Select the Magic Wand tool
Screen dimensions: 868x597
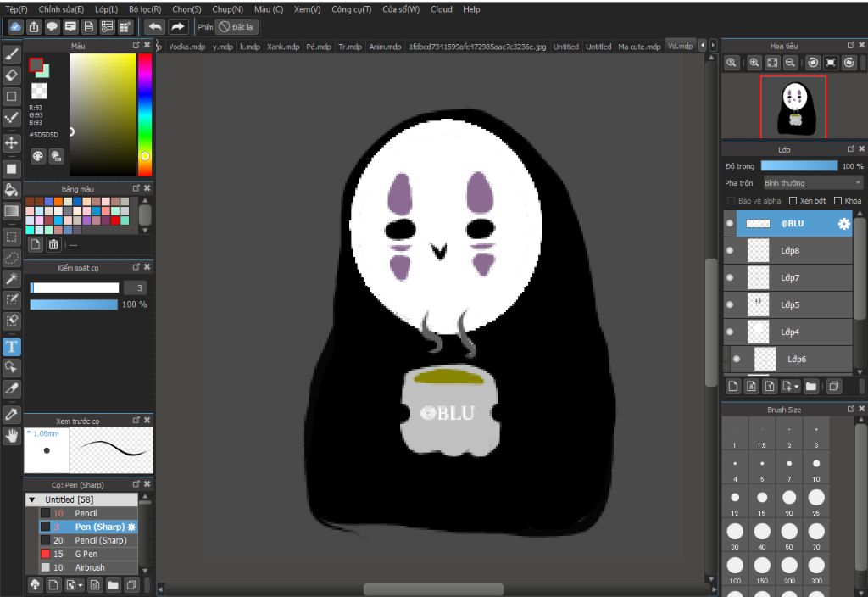tap(12, 278)
